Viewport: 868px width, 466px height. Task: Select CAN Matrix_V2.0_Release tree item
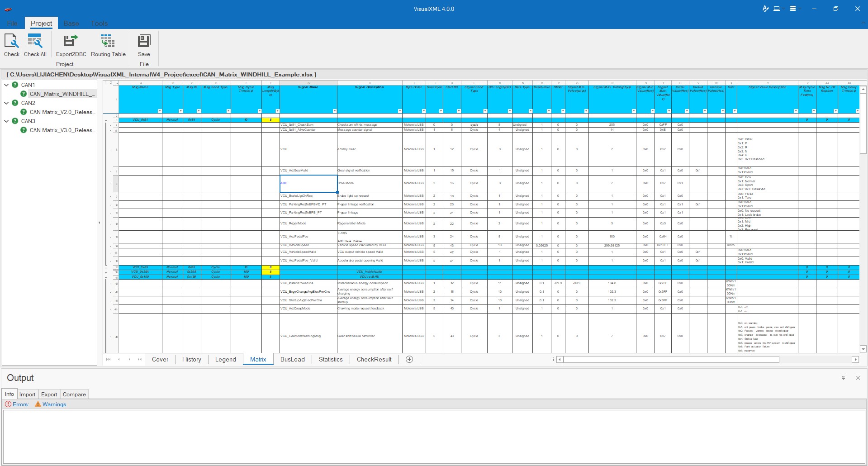click(62, 112)
